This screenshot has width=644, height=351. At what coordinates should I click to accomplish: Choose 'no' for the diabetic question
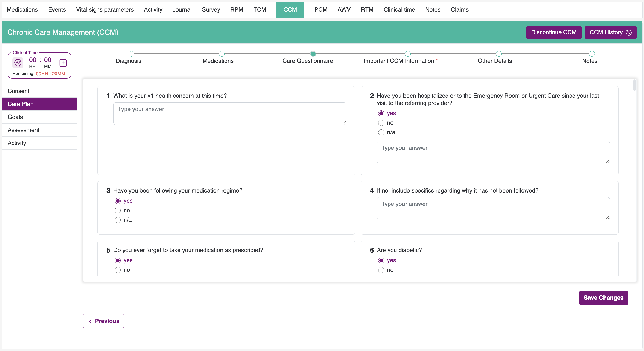[381, 270]
